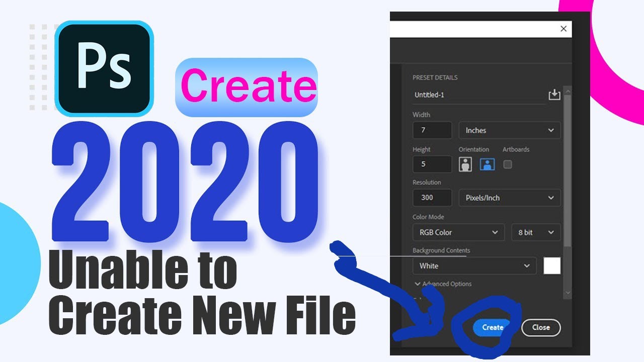The image size is (644, 362).
Task: Select the Height value field
Action: click(432, 164)
